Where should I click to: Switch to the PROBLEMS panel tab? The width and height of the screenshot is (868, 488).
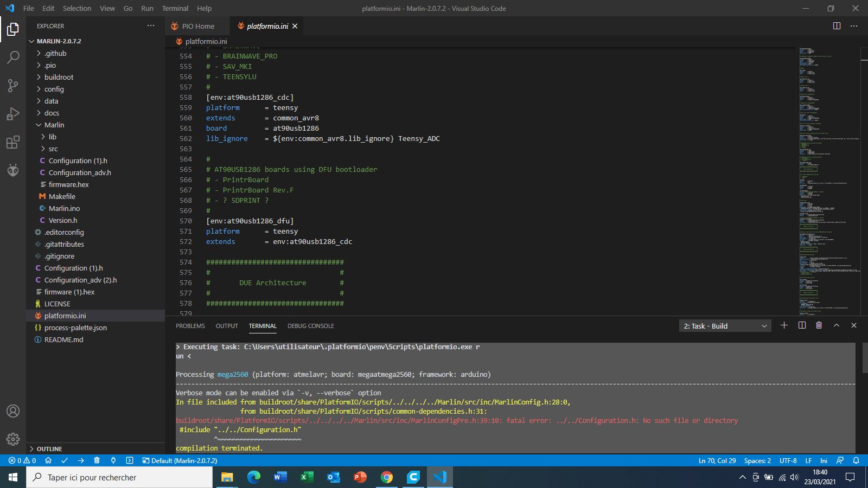pyautogui.click(x=190, y=326)
